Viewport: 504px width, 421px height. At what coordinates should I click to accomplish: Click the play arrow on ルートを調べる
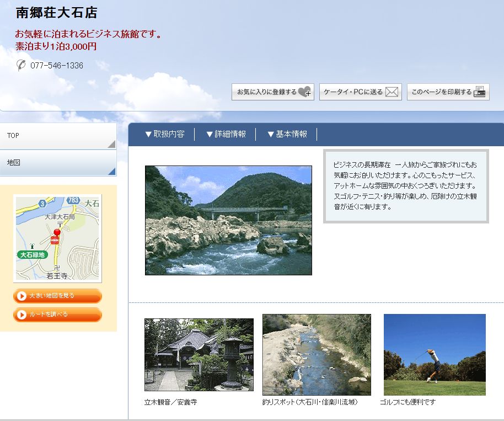click(22, 315)
